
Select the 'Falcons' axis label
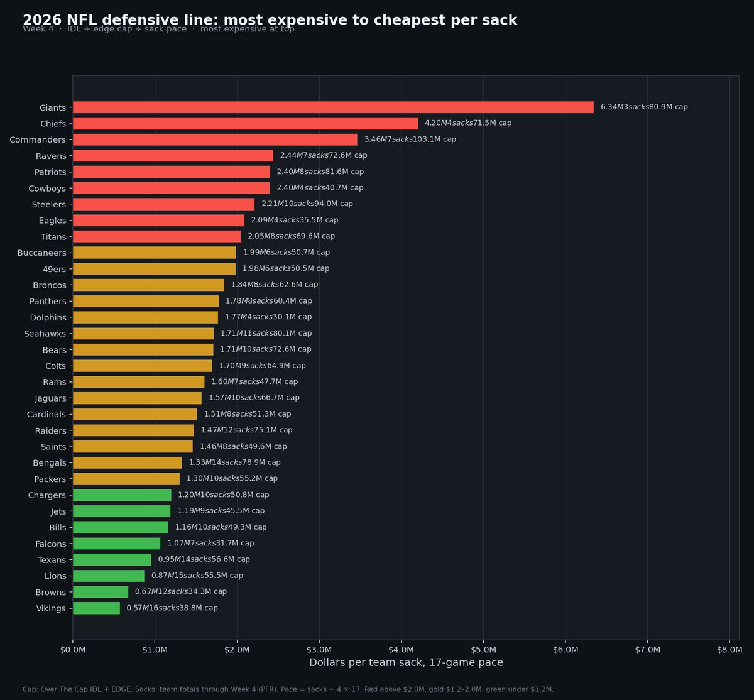tap(50, 544)
